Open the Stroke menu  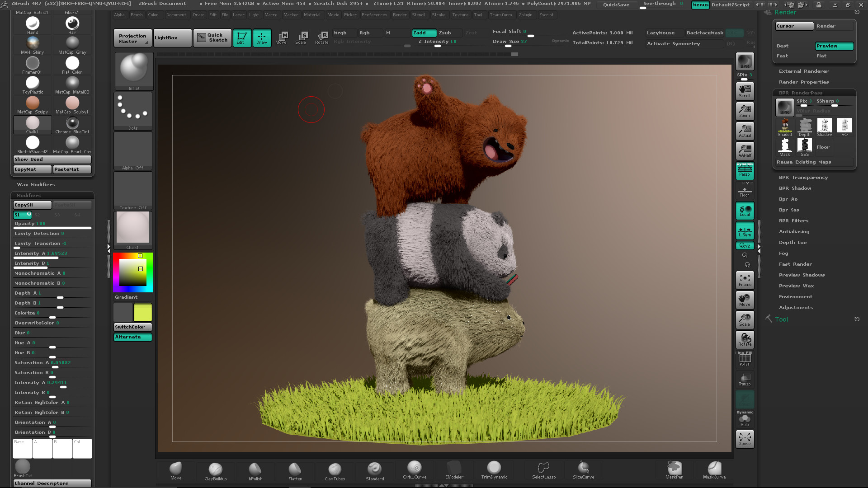[439, 15]
